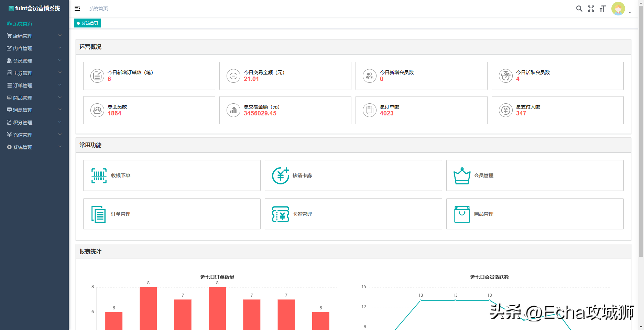Screen dimensions: 644x330
Task: Click the barcode scan icon for 收银下单
Action: pos(99,175)
